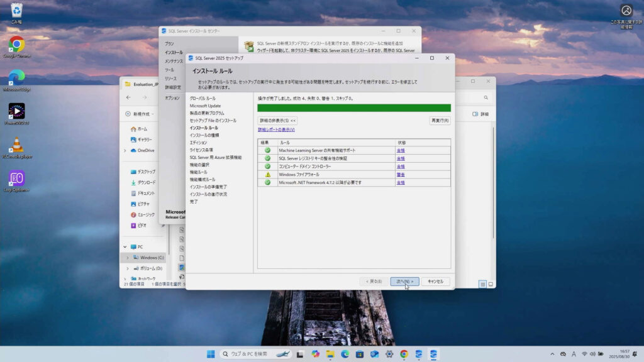The width and height of the screenshot is (644, 362).
Task: Go back in the File Explorer window
Action: tap(128, 97)
